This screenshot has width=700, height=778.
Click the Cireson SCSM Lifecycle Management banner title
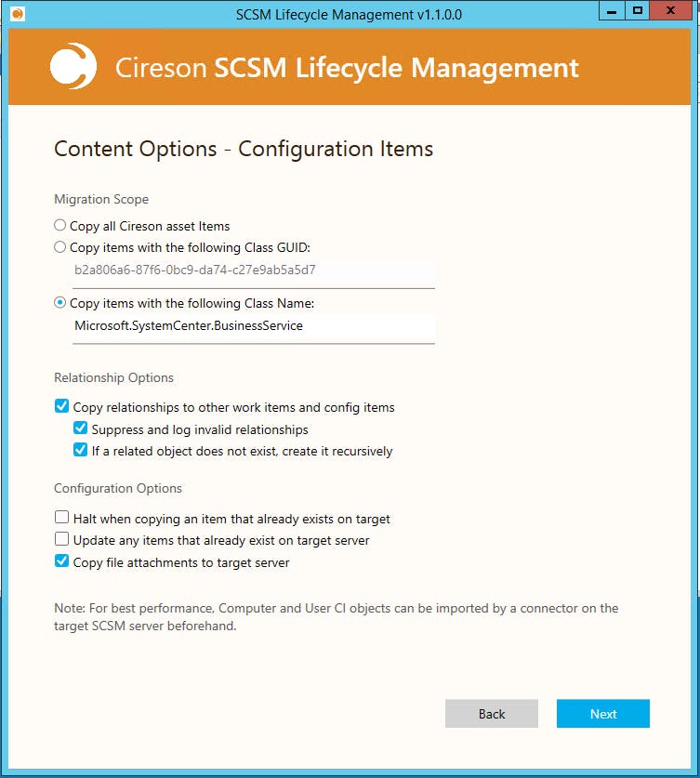[347, 68]
